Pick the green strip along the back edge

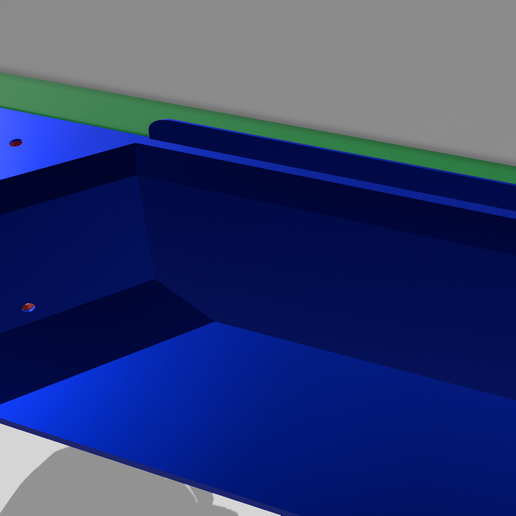click(x=258, y=128)
